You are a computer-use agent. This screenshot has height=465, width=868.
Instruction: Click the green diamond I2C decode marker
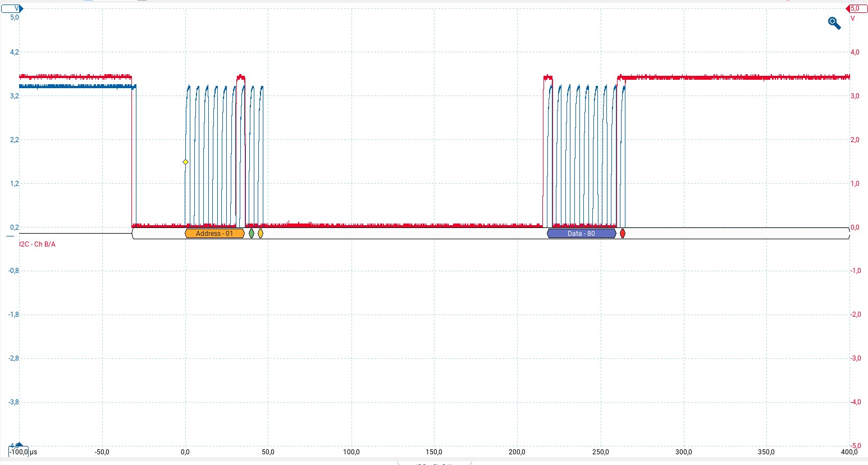pos(252,233)
